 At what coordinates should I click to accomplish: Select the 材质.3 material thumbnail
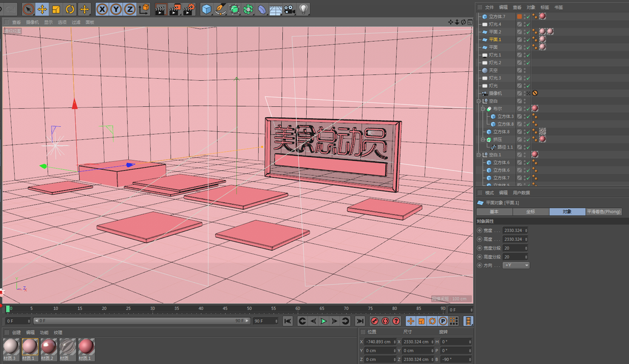[10, 349]
